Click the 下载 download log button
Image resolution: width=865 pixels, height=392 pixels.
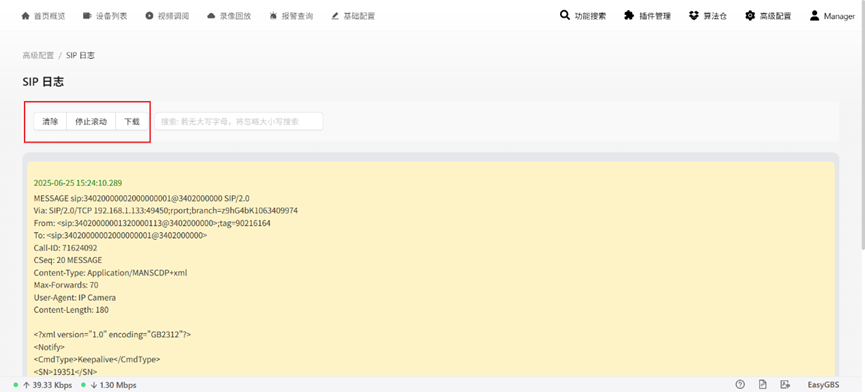pyautogui.click(x=132, y=122)
